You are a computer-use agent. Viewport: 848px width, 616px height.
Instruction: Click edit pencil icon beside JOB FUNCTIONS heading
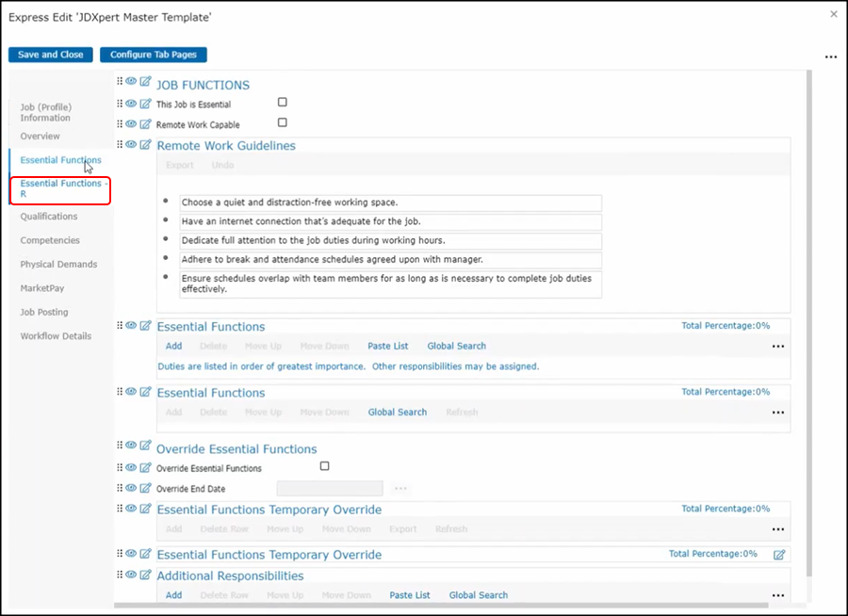(145, 82)
